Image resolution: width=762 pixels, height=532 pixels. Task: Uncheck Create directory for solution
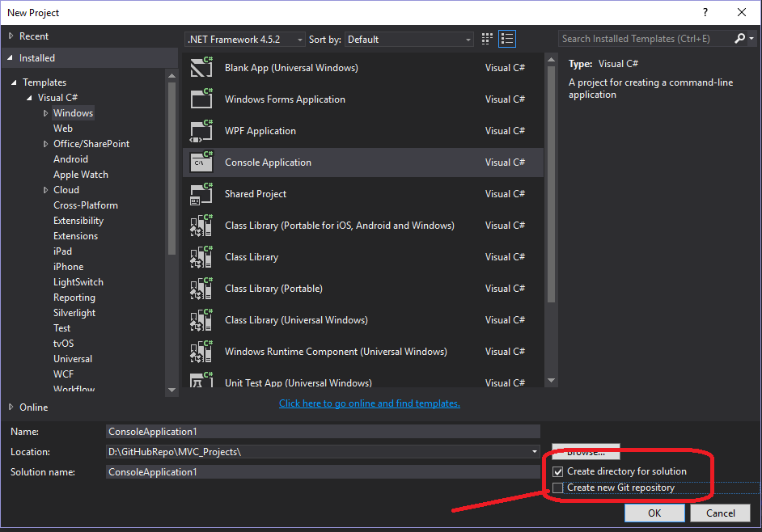tap(558, 471)
